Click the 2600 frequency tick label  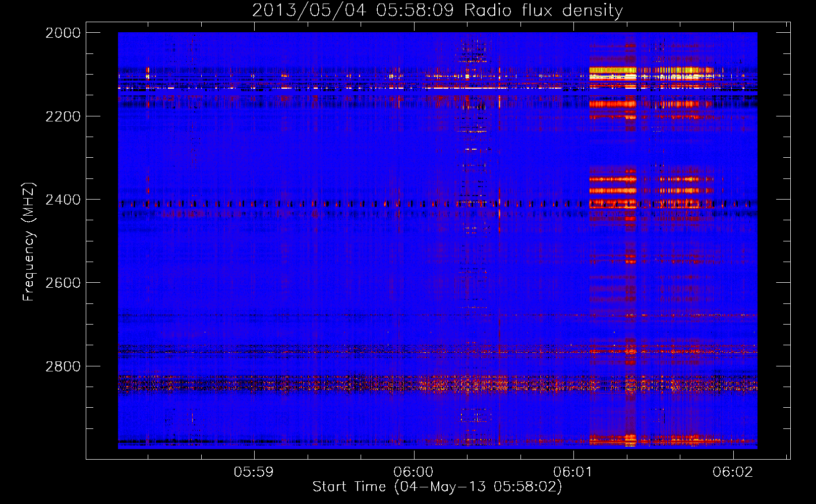click(x=63, y=283)
